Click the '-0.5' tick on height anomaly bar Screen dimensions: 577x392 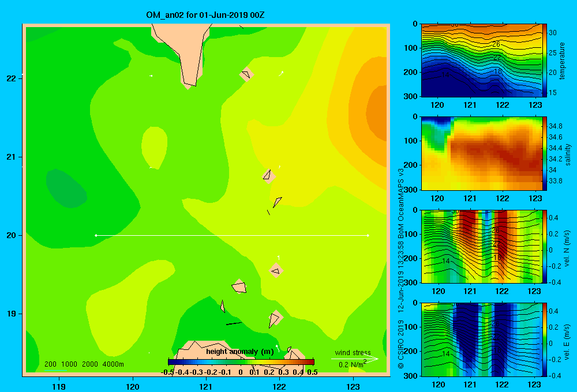[x=167, y=372]
